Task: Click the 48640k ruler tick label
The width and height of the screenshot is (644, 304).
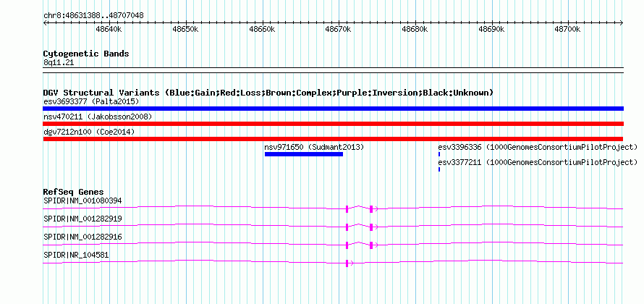Action: point(109,29)
